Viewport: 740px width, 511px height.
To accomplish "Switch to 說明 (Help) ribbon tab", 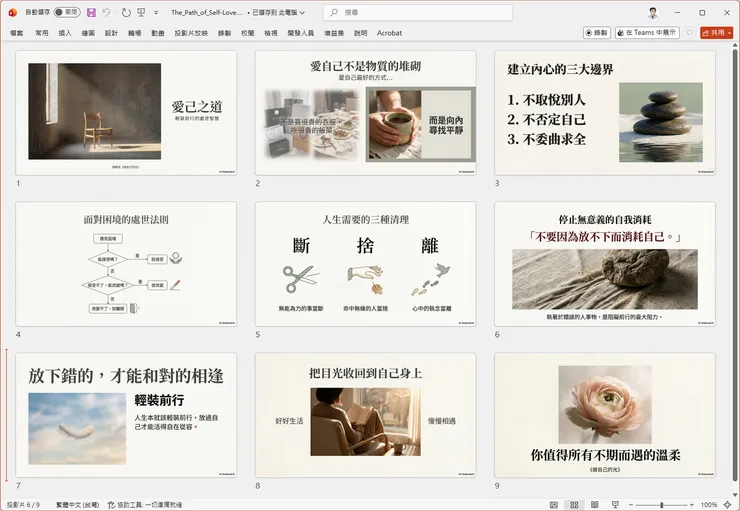I will [x=361, y=33].
